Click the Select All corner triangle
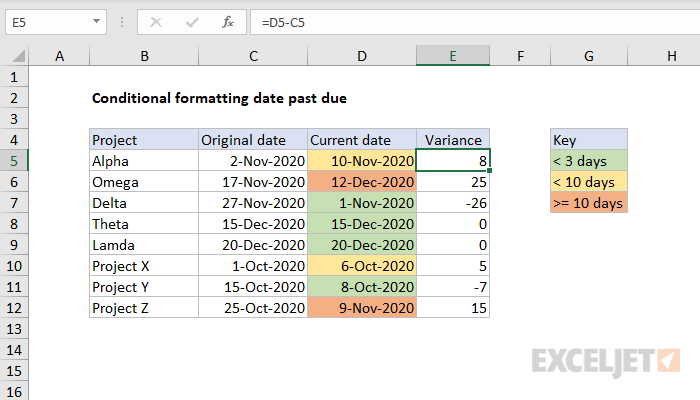Image resolution: width=700 pixels, height=400 pixels. pos(18,56)
